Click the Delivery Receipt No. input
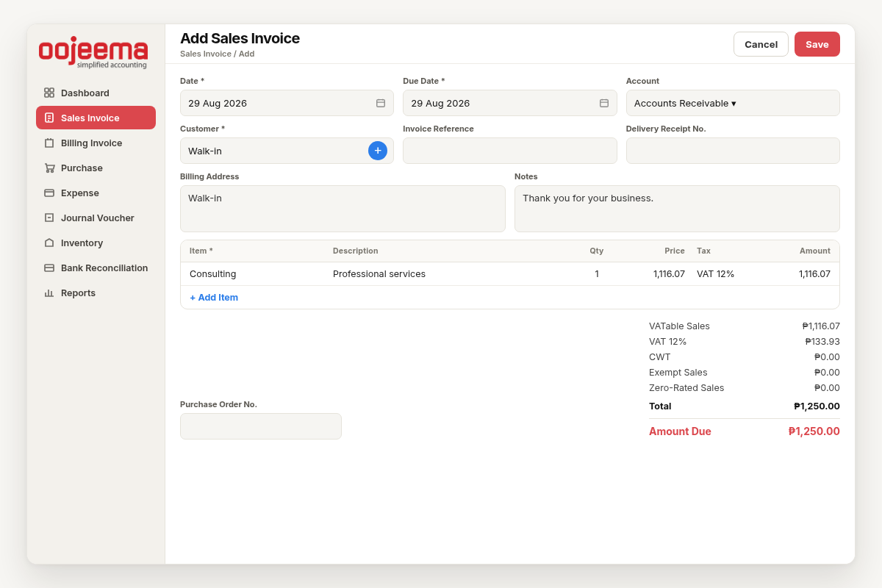The width and height of the screenshot is (882, 588). [733, 151]
